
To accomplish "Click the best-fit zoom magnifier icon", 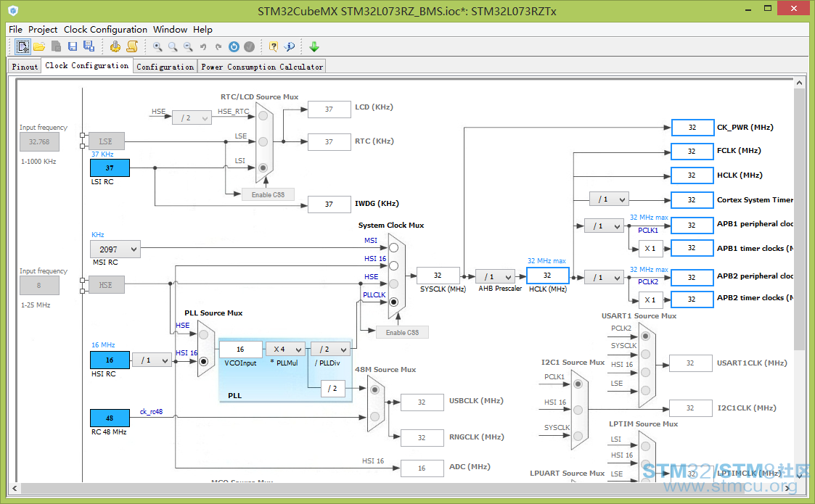I will (173, 46).
